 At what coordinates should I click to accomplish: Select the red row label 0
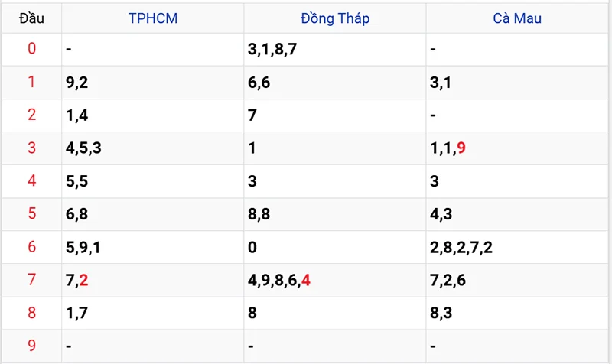tap(31, 49)
